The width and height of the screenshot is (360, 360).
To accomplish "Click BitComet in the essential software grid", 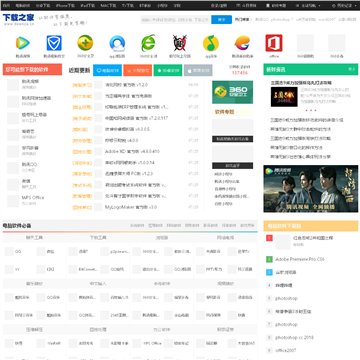I will click(x=88, y=269).
